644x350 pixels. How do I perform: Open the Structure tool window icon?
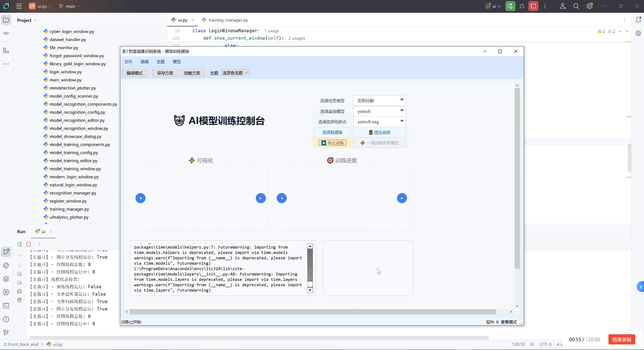(x=6, y=50)
